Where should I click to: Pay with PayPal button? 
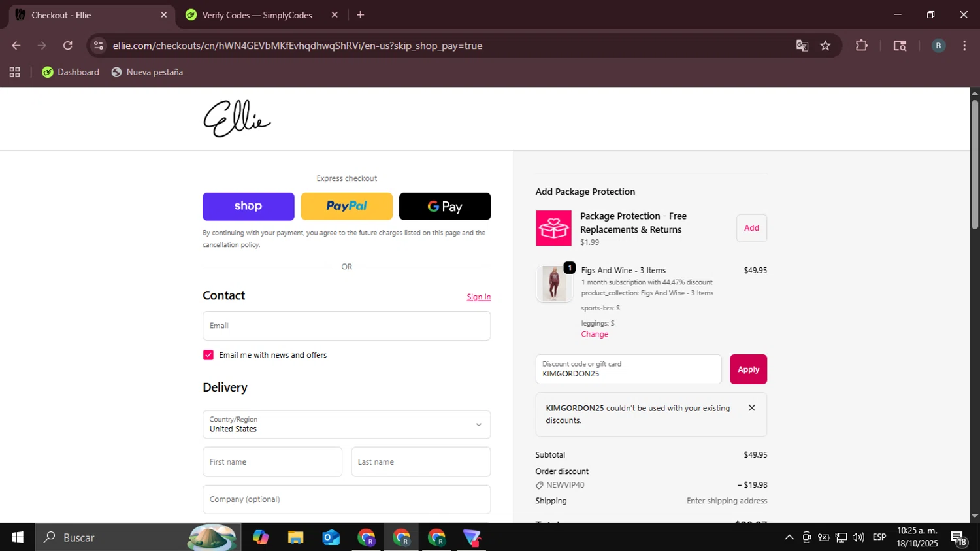point(347,207)
